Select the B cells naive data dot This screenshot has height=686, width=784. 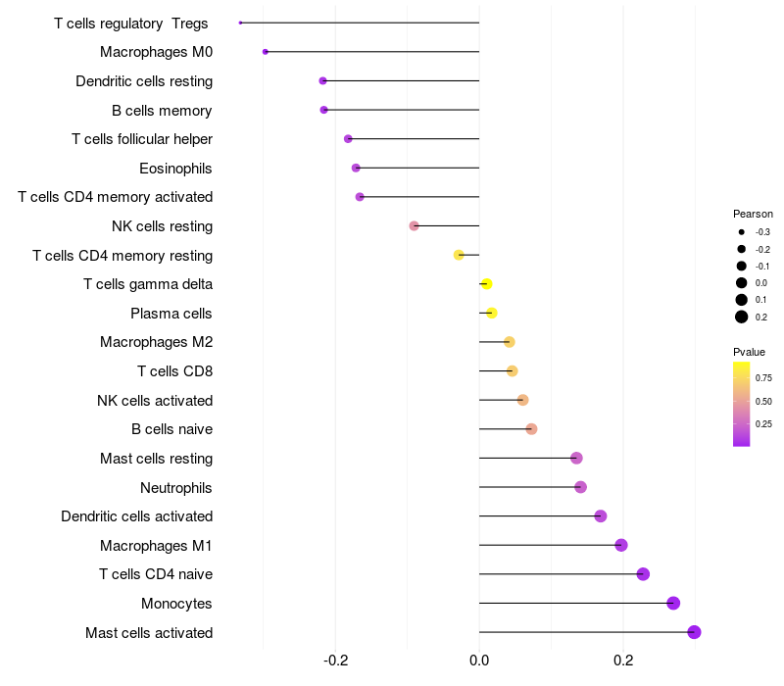pyautogui.click(x=531, y=429)
